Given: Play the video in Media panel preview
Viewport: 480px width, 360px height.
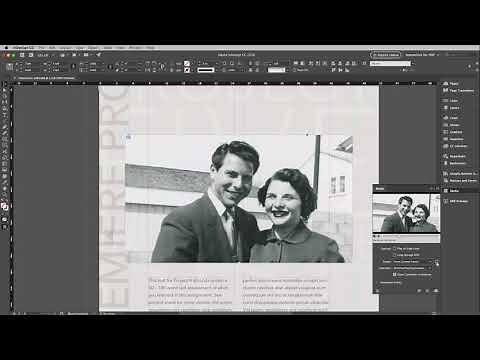Looking at the screenshot, I should tap(375, 236).
